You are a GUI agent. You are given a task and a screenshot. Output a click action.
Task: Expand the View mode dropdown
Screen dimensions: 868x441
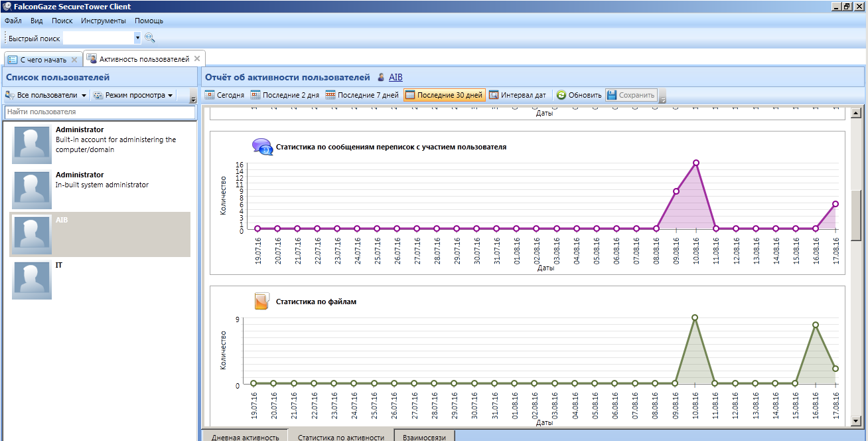[x=133, y=95]
